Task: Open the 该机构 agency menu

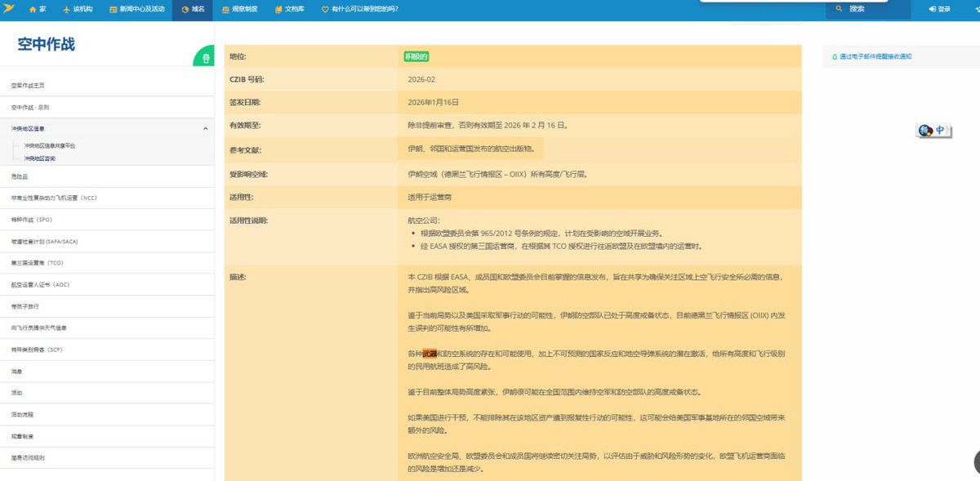Action: click(x=78, y=9)
